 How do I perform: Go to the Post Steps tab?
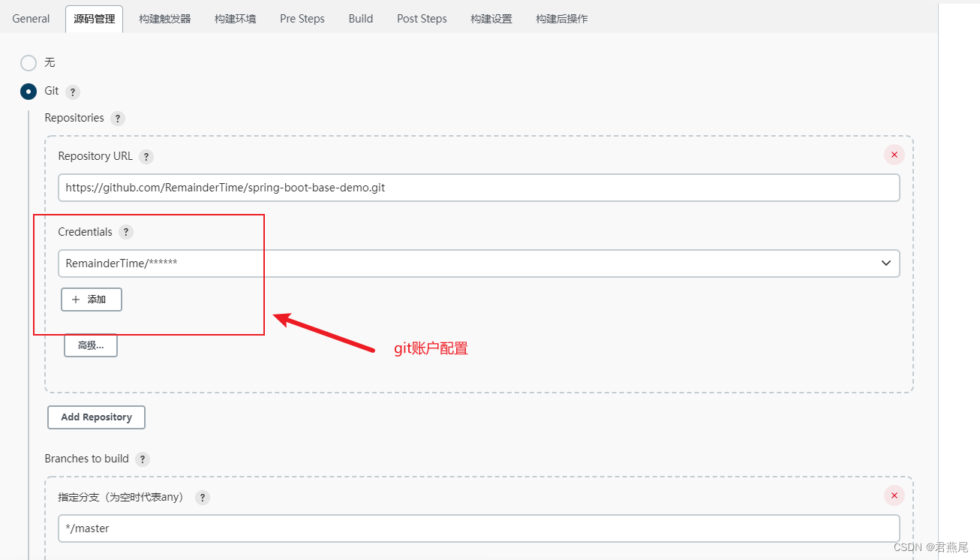(422, 19)
